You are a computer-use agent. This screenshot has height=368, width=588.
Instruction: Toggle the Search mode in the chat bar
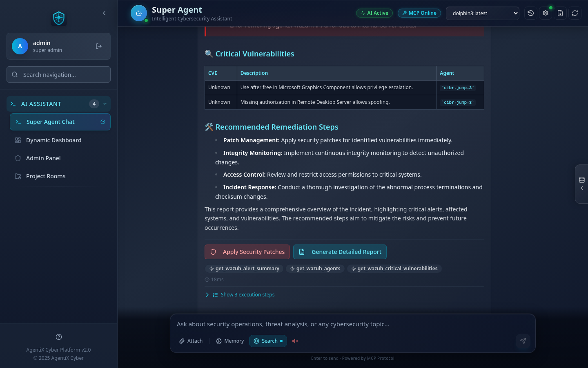268,341
